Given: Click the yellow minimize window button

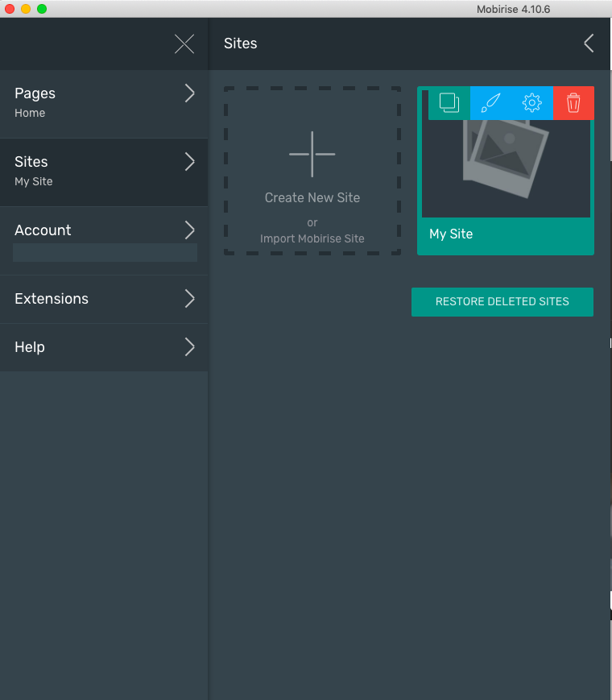Looking at the screenshot, I should [x=26, y=9].
